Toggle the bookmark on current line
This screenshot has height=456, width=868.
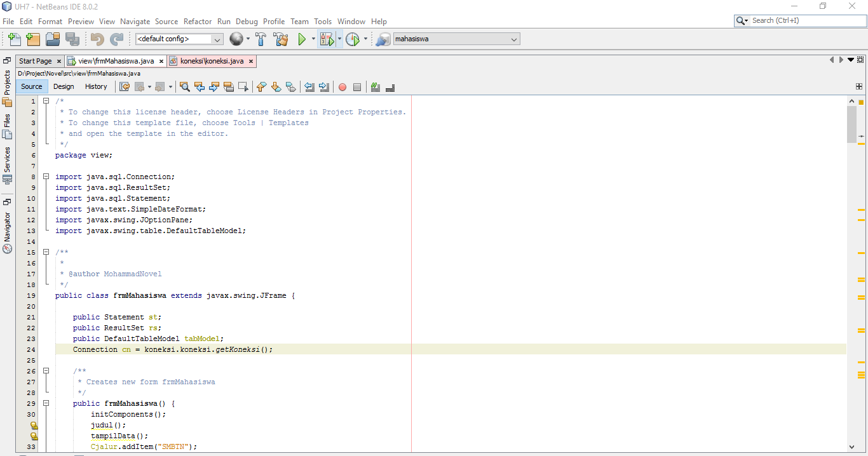pos(291,86)
